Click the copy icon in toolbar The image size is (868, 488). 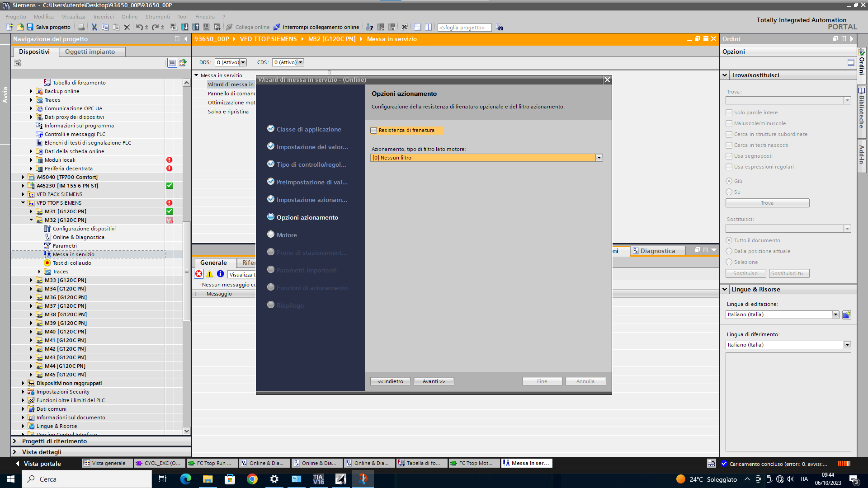click(x=105, y=27)
